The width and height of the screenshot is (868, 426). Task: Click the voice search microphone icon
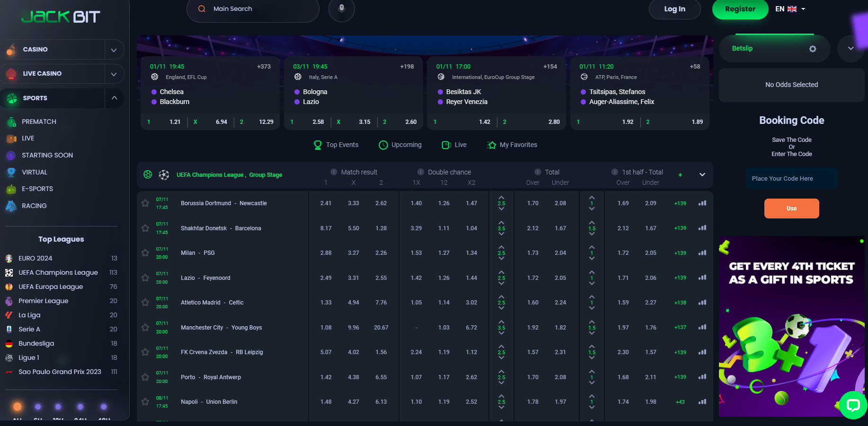pyautogui.click(x=341, y=9)
